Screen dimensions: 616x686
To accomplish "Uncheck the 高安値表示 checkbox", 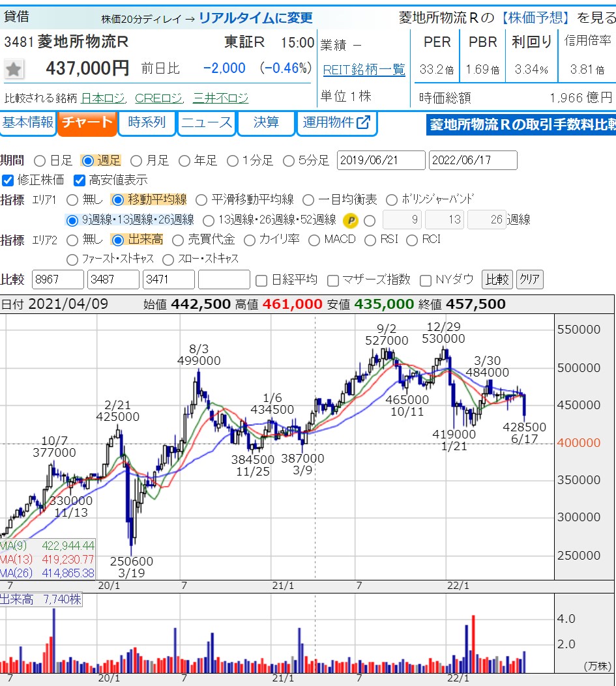I will 80,180.
